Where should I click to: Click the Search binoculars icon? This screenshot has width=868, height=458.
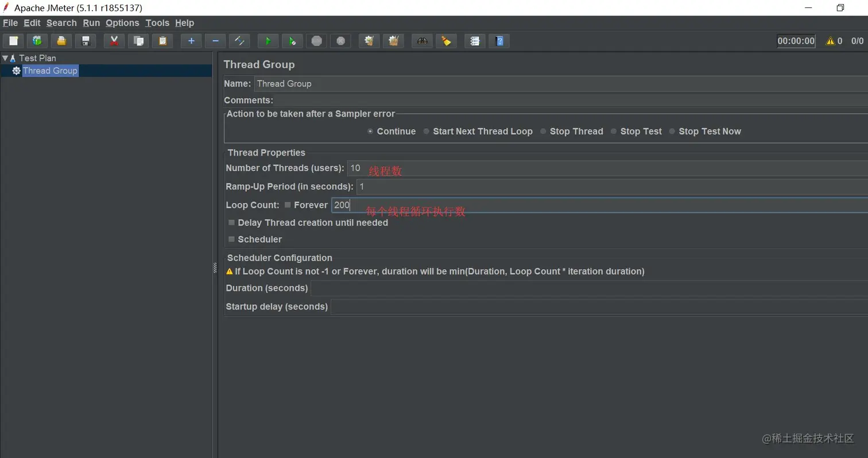(422, 41)
